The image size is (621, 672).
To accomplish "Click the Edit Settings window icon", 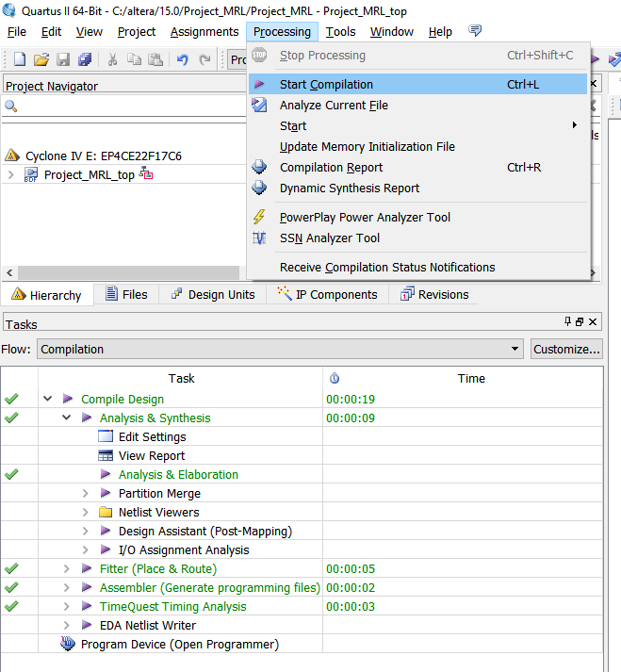I will point(106,436).
